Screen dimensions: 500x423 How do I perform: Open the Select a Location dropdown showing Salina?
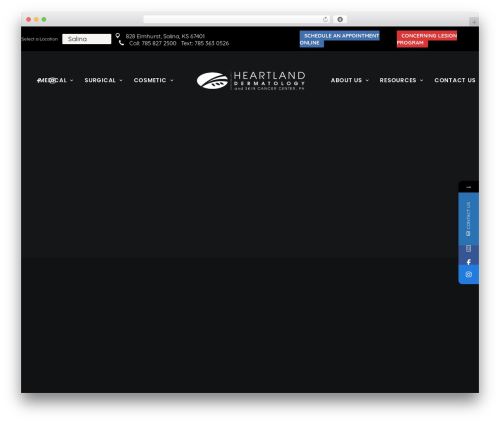click(87, 39)
